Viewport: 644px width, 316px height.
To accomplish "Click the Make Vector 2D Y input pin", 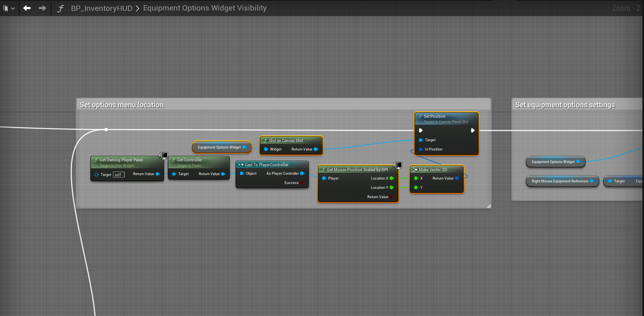I will 416,188.
